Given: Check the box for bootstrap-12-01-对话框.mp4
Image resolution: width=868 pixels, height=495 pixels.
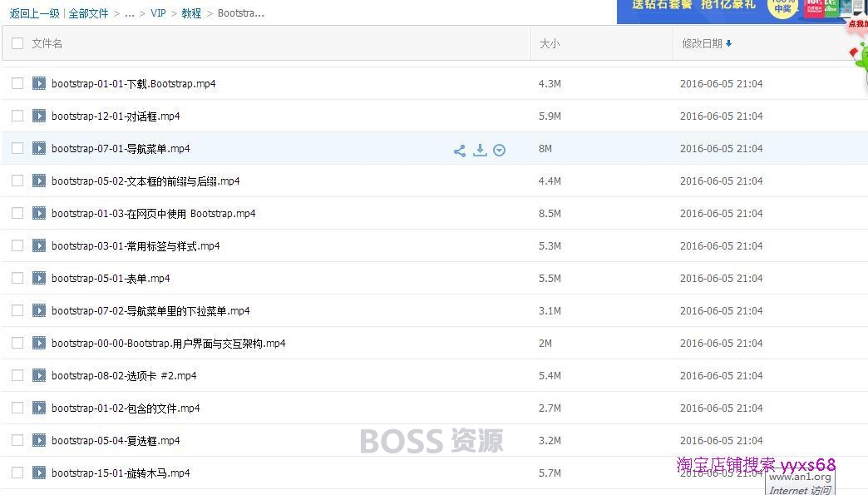Looking at the screenshot, I should tap(17, 116).
